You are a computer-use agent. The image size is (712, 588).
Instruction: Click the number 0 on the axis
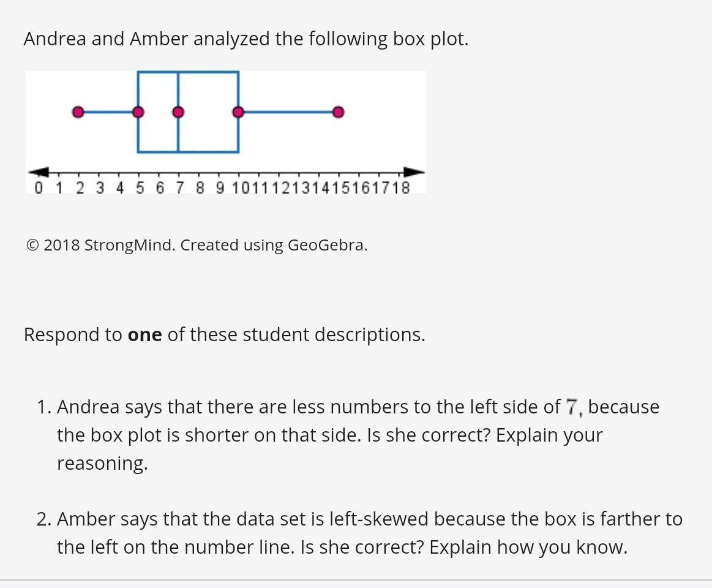pos(39,188)
